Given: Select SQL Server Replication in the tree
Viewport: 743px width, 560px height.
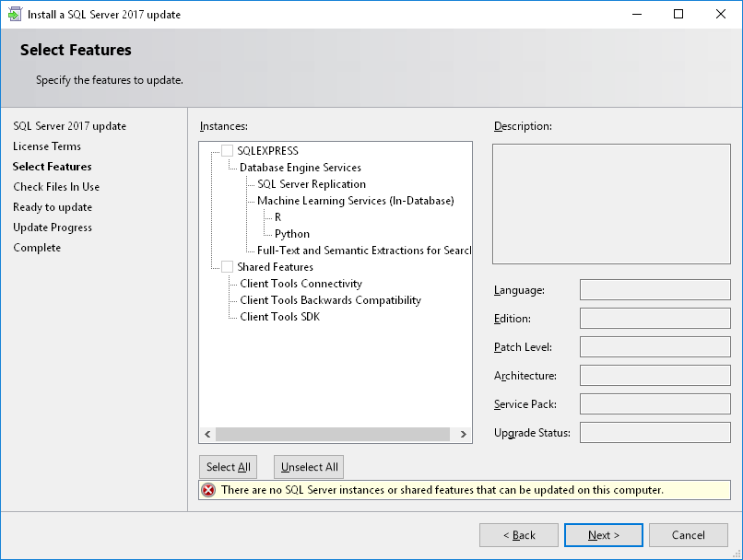Looking at the screenshot, I should [x=311, y=184].
